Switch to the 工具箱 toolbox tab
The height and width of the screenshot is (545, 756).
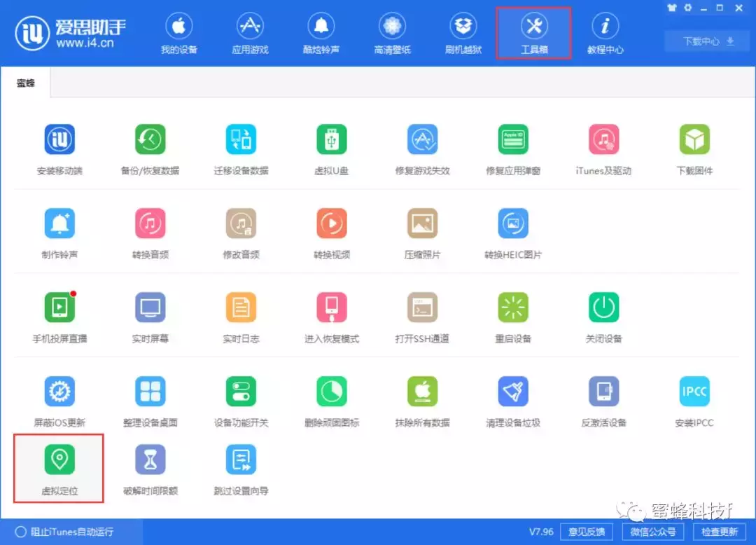coord(533,33)
